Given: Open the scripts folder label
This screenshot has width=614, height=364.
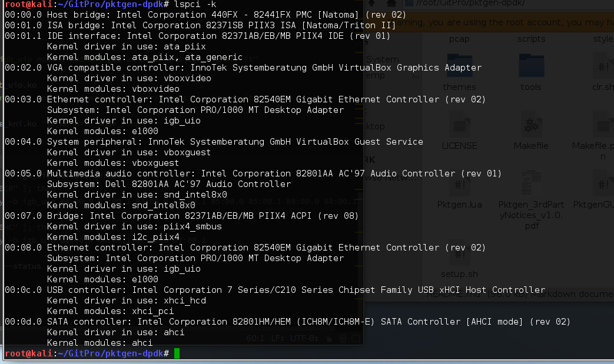Looking at the screenshot, I should [531, 39].
